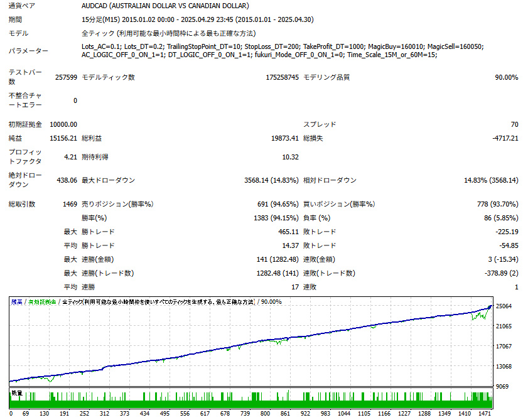Click the average losing trade value -54.85
The width and height of the screenshot is (528, 420).
(509, 245)
